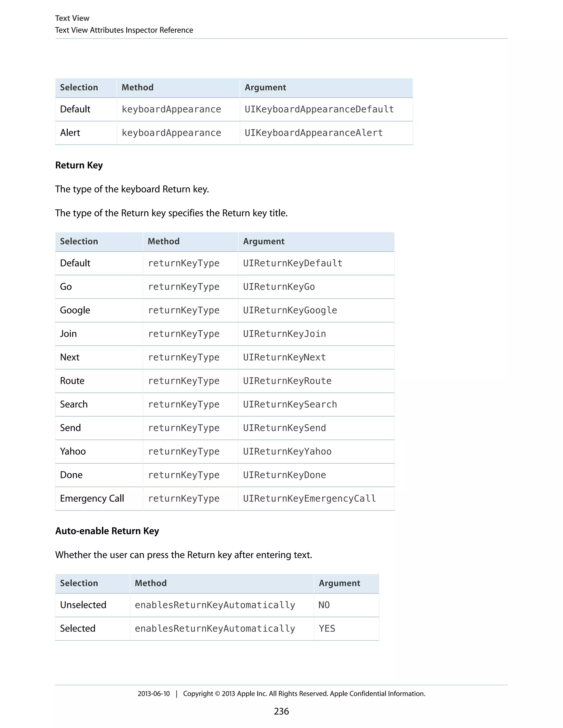Viewport: 563px width, 728px height.
Task: Select UIReturnKeySearch argument text
Action: (x=289, y=404)
